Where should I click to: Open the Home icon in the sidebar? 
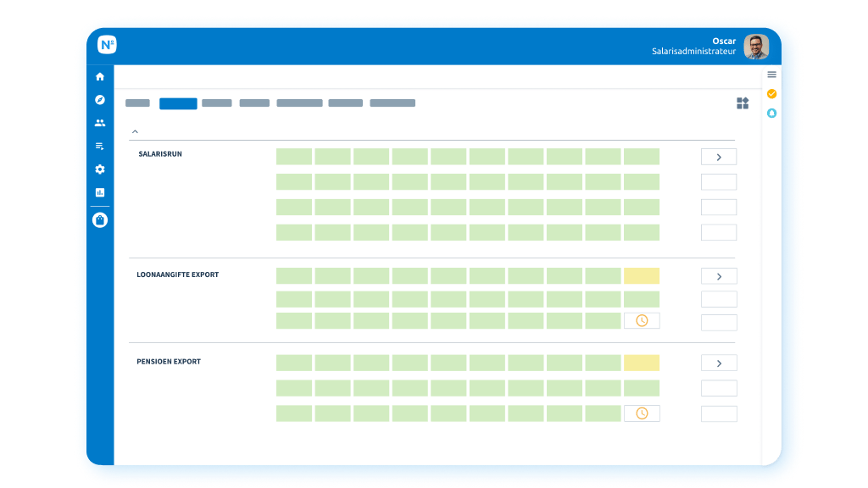100,76
